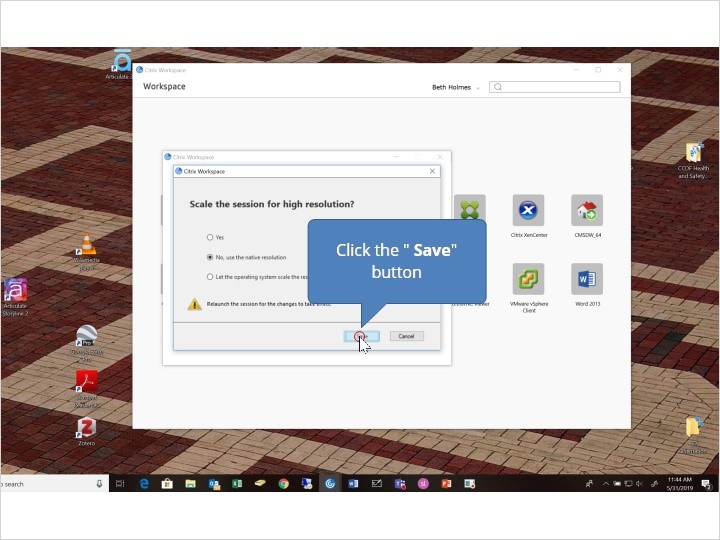This screenshot has height=540, width=720.
Task: Click the Workspace heading in the Citrix window
Action: click(164, 86)
